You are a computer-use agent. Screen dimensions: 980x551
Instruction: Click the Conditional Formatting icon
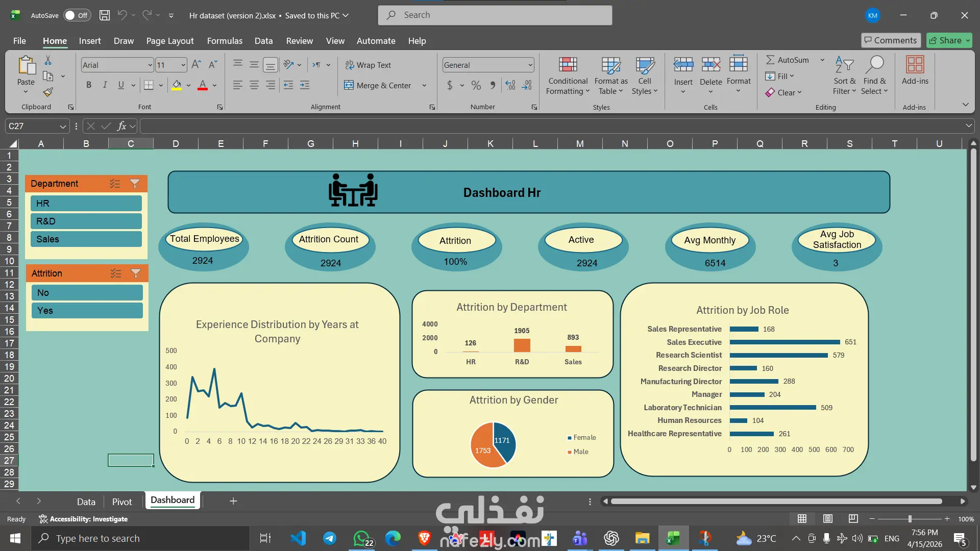pyautogui.click(x=568, y=65)
